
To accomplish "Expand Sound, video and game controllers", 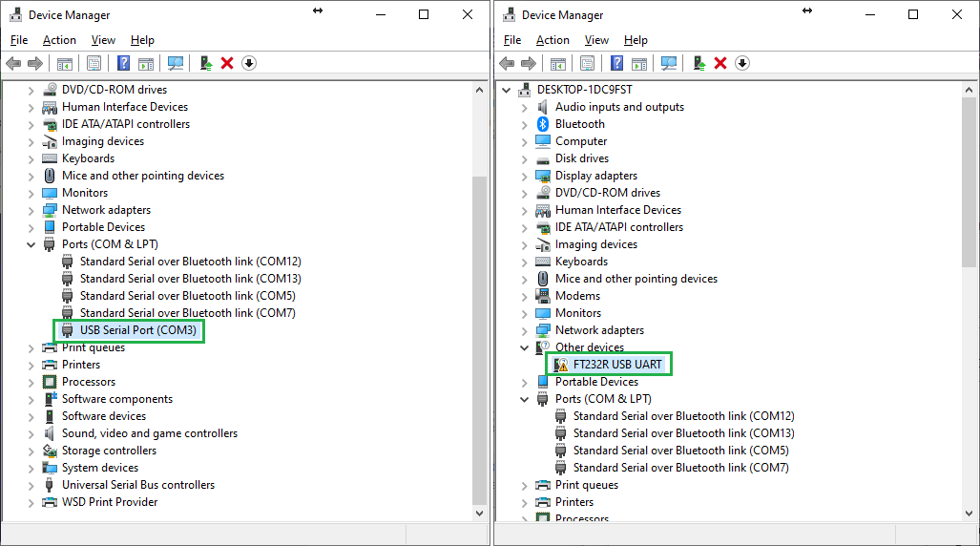I will tap(31, 433).
